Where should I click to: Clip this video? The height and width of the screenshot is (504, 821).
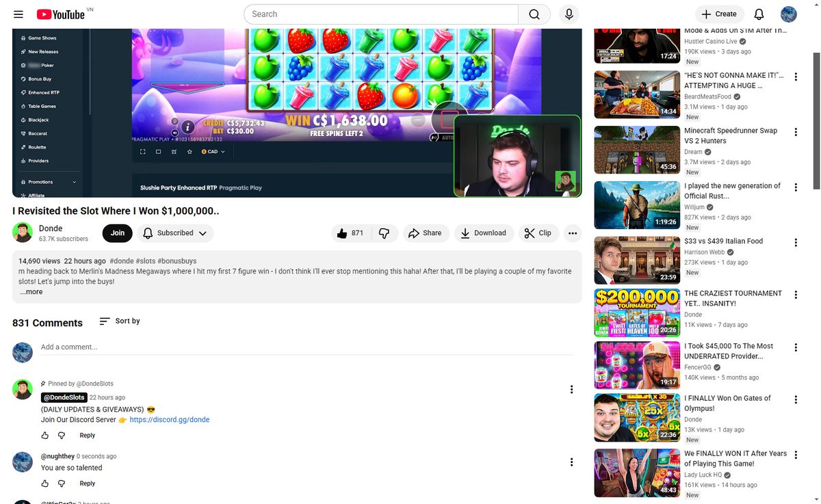pos(538,233)
